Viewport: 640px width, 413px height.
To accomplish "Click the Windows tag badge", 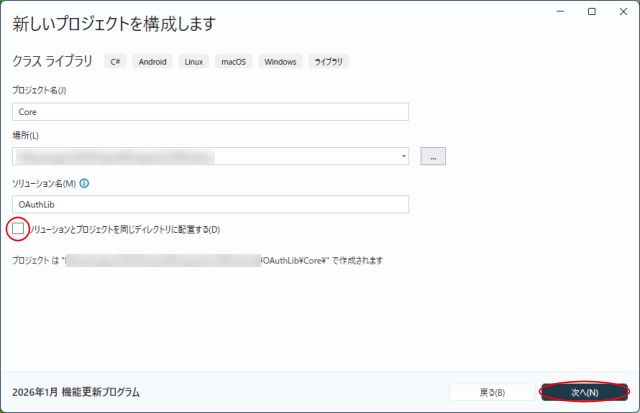I will coord(280,62).
